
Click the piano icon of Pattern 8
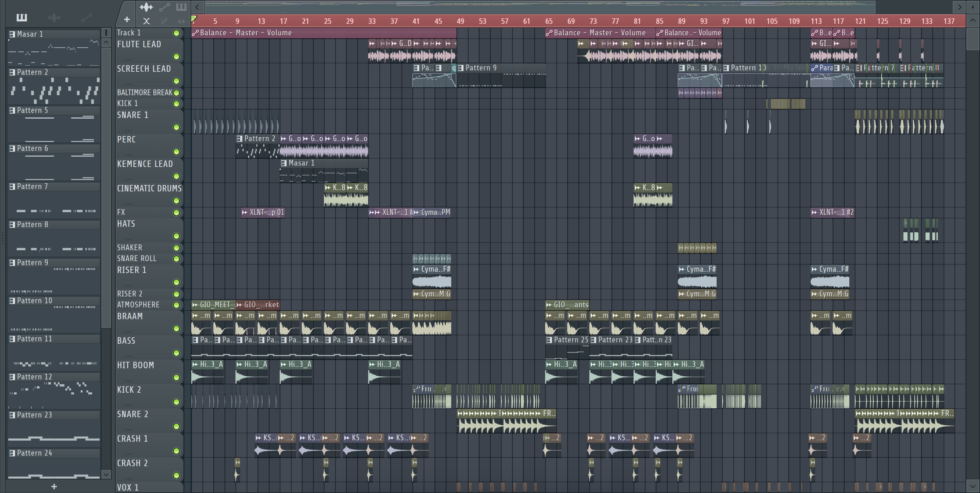coord(12,224)
